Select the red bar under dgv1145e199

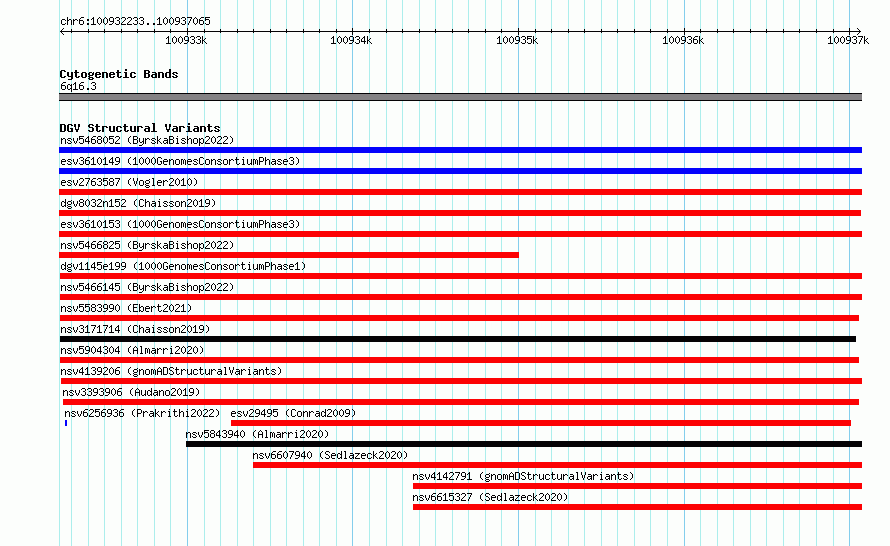460,276
